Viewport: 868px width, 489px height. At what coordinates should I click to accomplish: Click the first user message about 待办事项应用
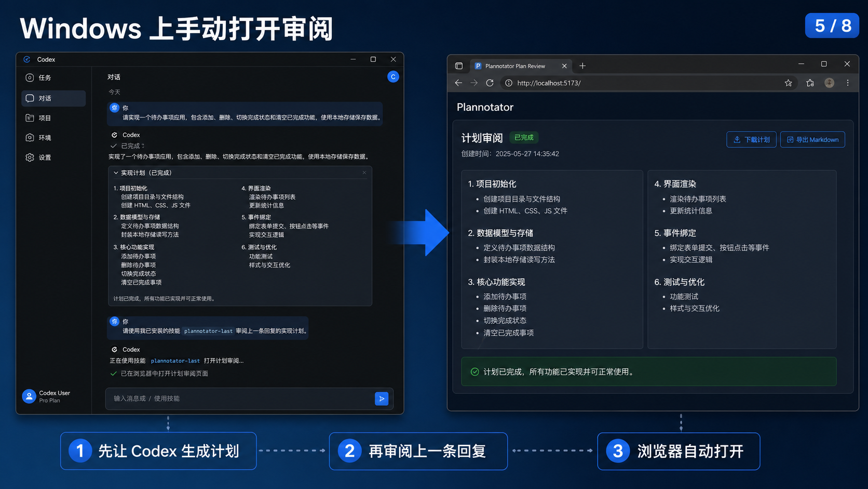pyautogui.click(x=245, y=114)
